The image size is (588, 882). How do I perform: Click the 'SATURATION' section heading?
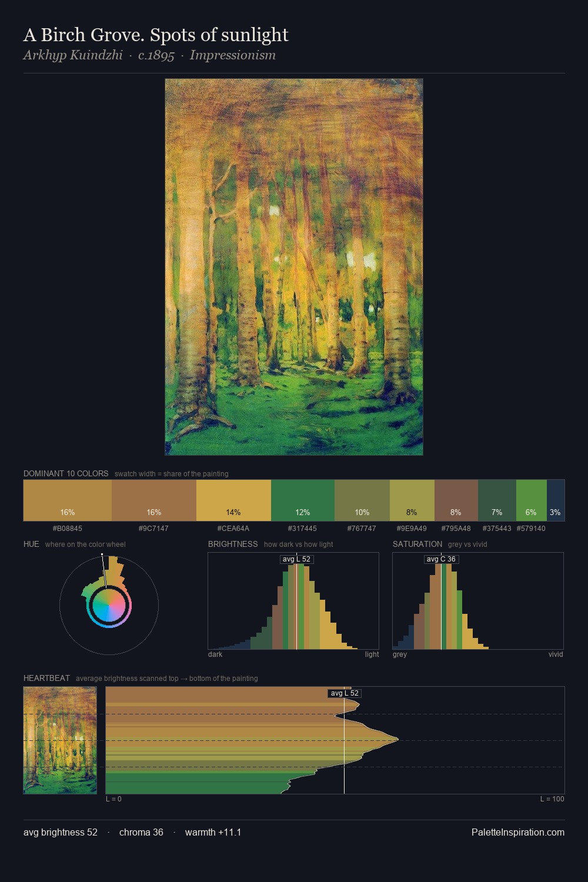(417, 544)
